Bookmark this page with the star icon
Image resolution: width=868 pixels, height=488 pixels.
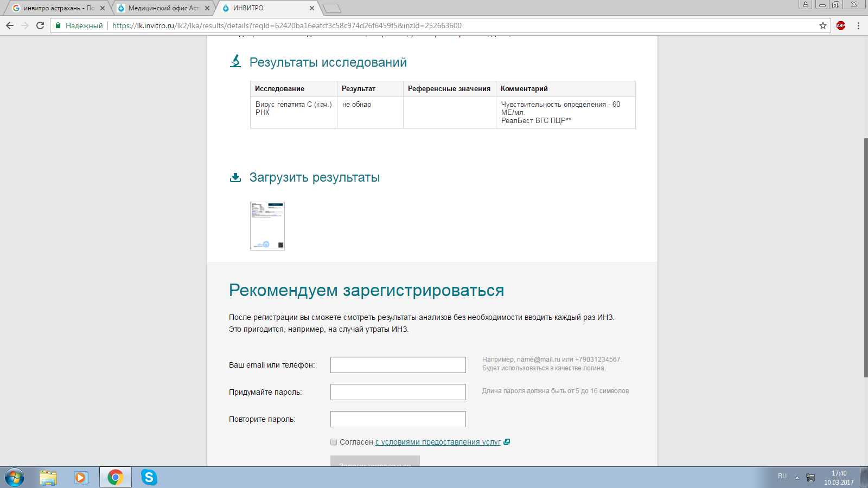(x=823, y=25)
